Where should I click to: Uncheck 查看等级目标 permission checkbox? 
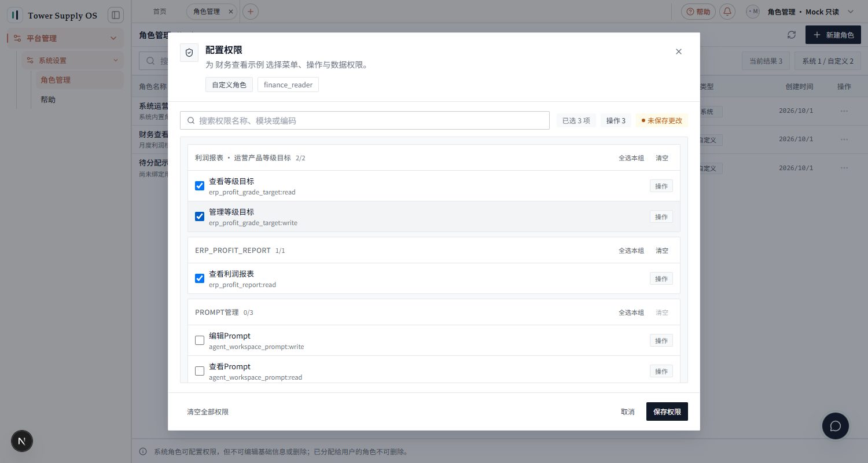coord(200,186)
